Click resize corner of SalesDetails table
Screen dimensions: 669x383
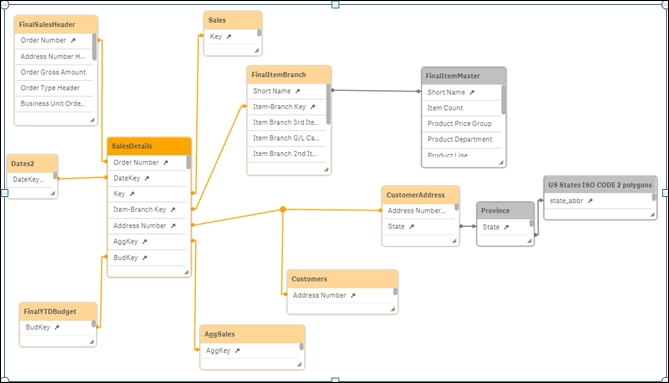coord(186,272)
